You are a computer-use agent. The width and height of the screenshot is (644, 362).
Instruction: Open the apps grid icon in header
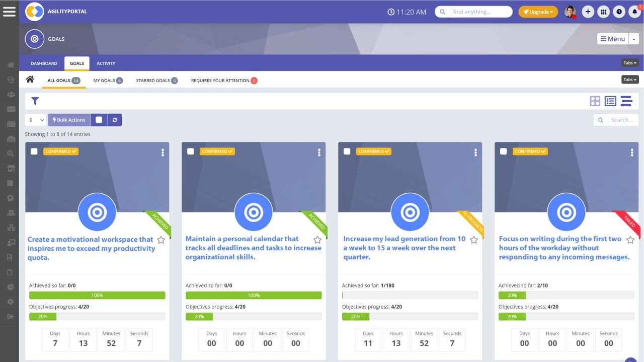(603, 12)
